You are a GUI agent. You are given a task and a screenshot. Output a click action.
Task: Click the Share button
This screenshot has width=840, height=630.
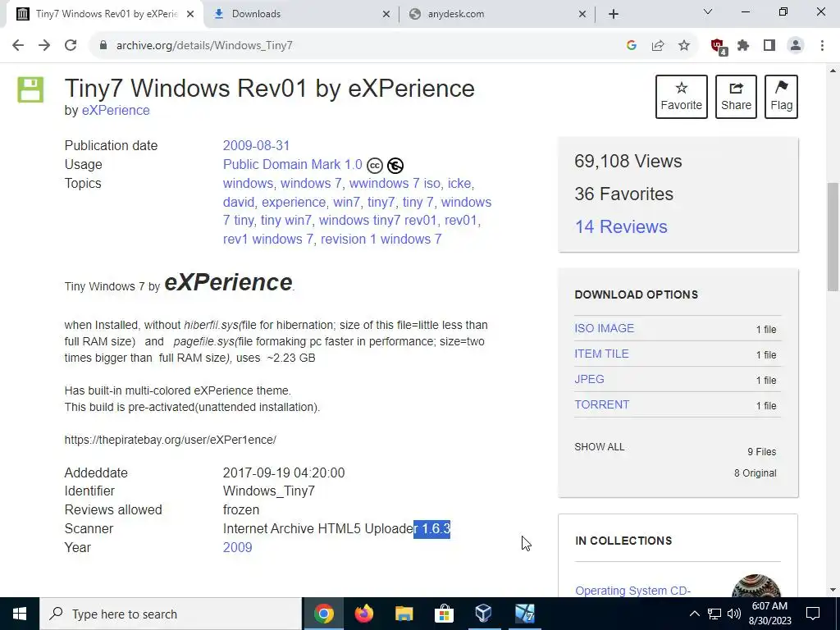736,97
